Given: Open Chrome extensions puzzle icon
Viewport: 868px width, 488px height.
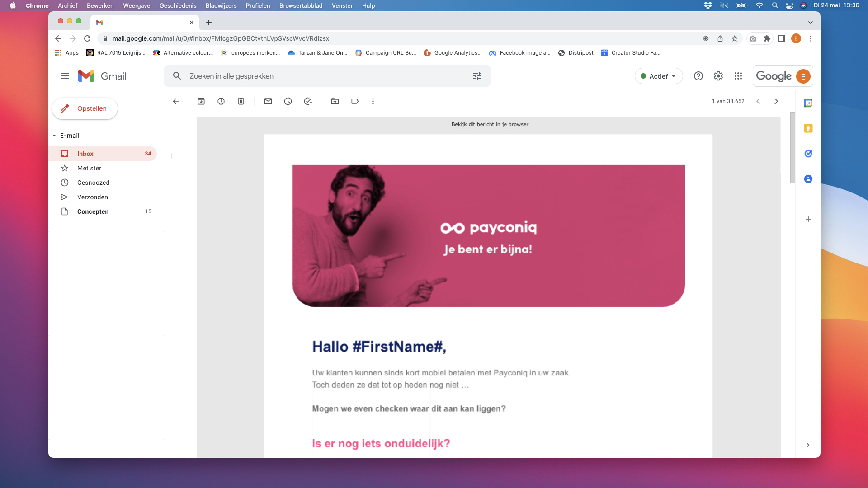Looking at the screenshot, I should tap(767, 38).
